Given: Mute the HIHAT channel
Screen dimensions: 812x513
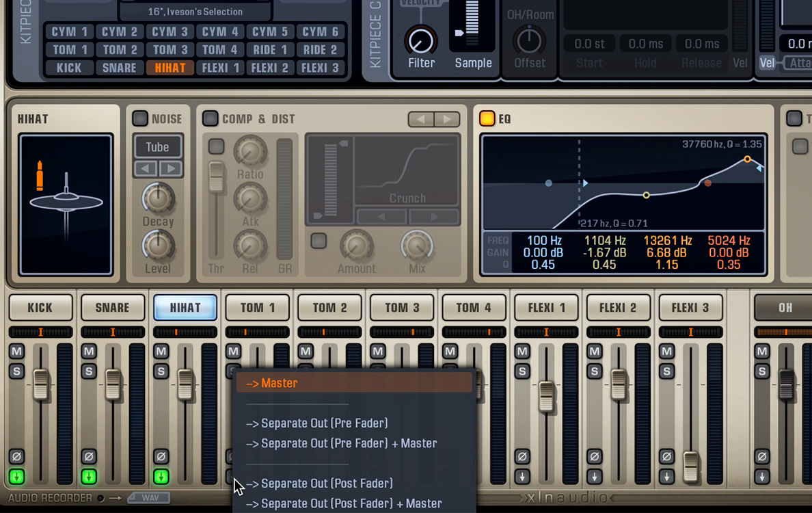Looking at the screenshot, I should tap(161, 352).
